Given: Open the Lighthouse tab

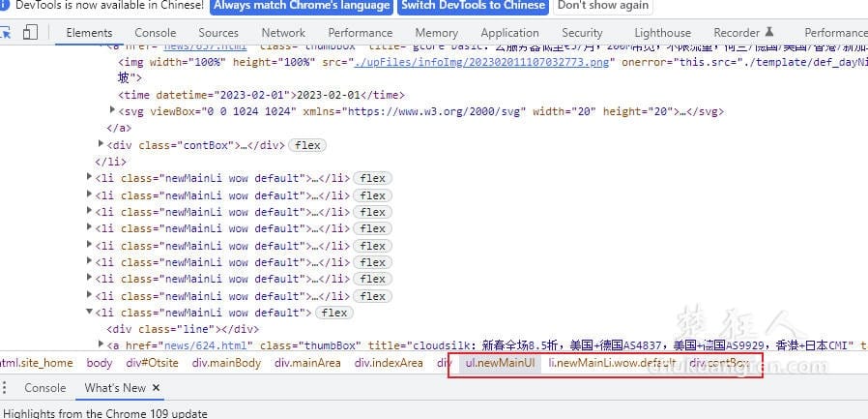Looking at the screenshot, I should click(662, 33).
